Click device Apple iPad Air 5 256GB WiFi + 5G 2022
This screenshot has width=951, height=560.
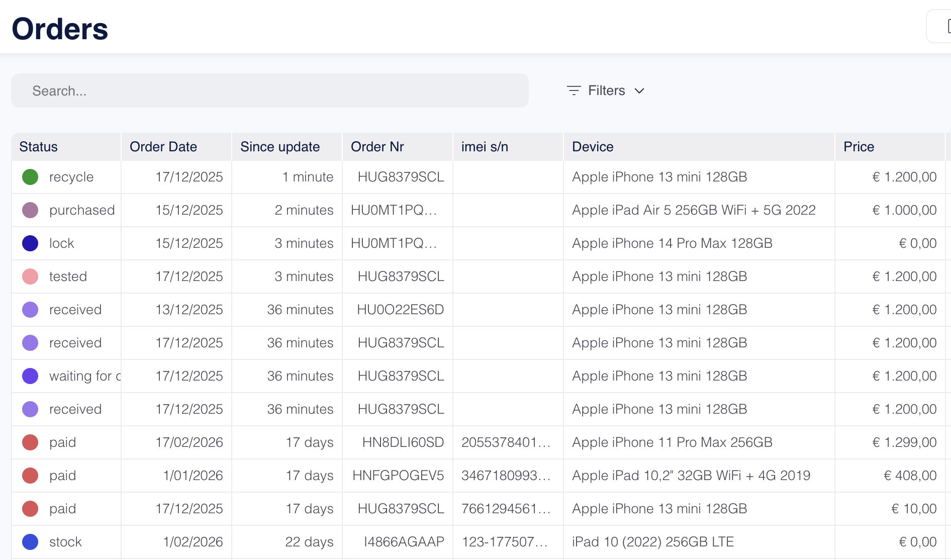[694, 210]
